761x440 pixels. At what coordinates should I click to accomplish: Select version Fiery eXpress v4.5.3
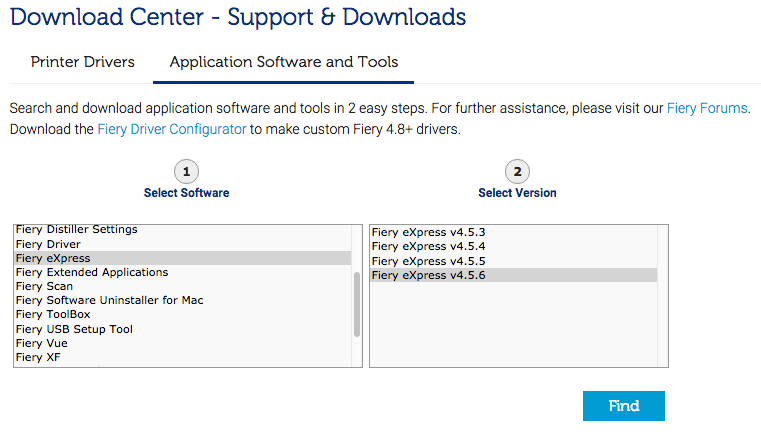tap(428, 232)
